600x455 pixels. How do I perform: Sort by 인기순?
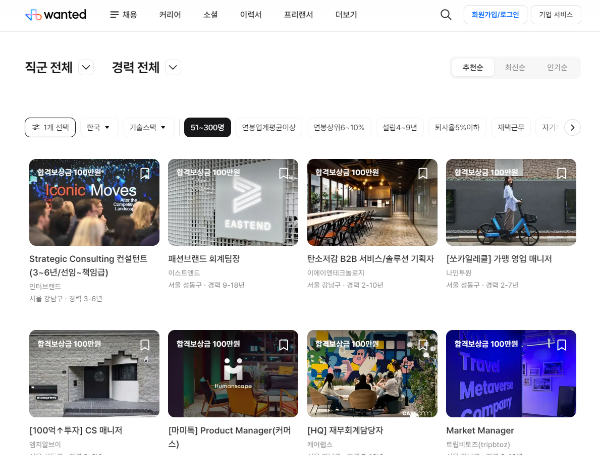point(557,67)
